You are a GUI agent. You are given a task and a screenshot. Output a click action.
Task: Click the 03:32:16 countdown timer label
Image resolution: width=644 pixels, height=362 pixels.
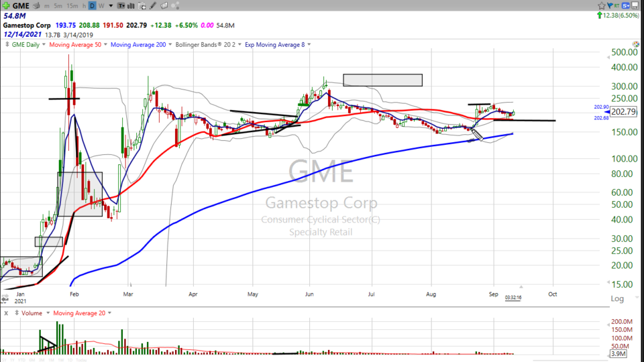(x=513, y=298)
